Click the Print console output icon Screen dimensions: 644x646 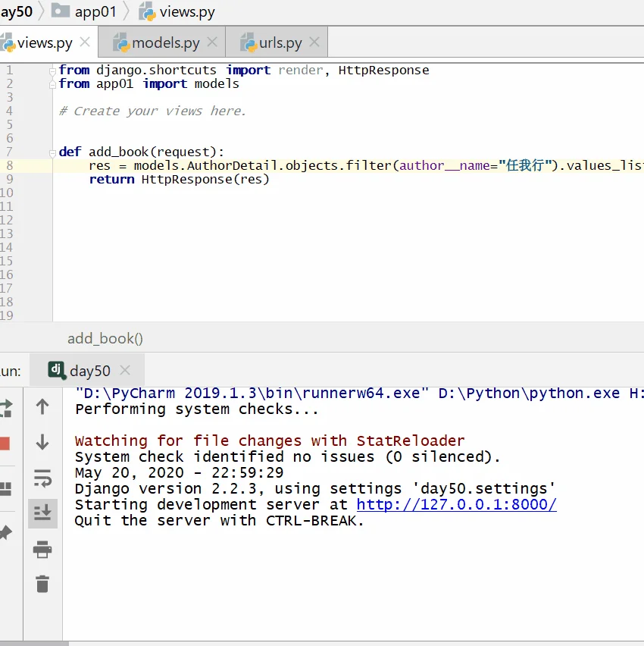click(x=42, y=549)
